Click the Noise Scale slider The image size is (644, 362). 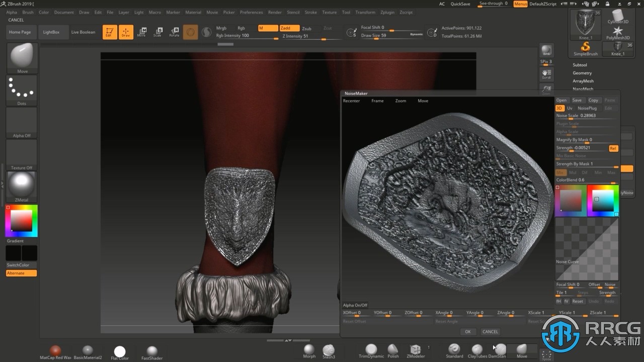[x=586, y=116]
